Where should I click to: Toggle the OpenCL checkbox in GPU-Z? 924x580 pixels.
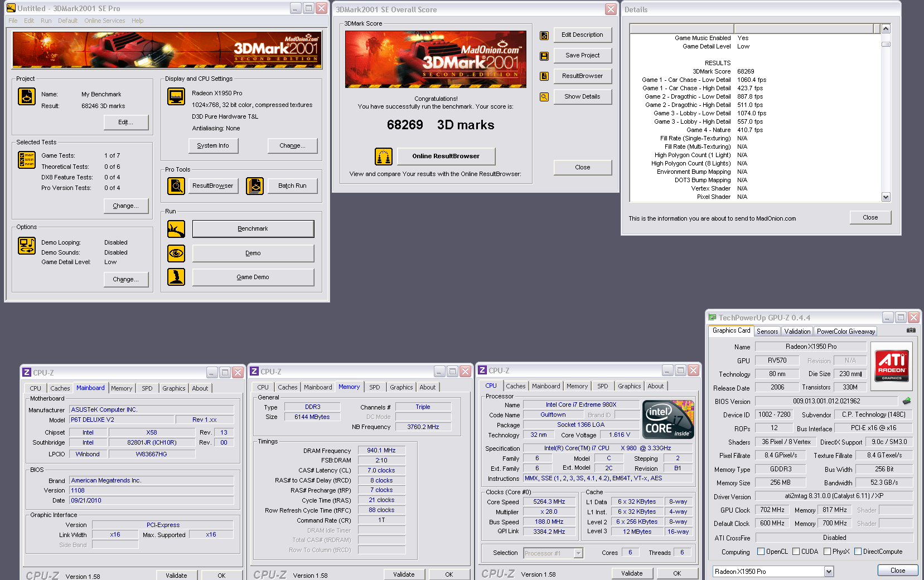761,552
